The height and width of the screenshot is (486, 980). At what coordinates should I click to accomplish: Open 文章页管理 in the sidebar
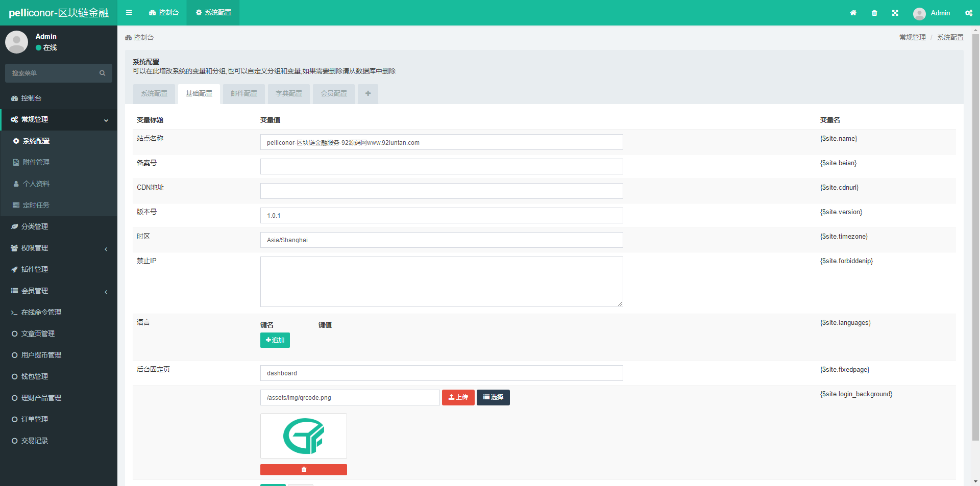pyautogui.click(x=59, y=334)
